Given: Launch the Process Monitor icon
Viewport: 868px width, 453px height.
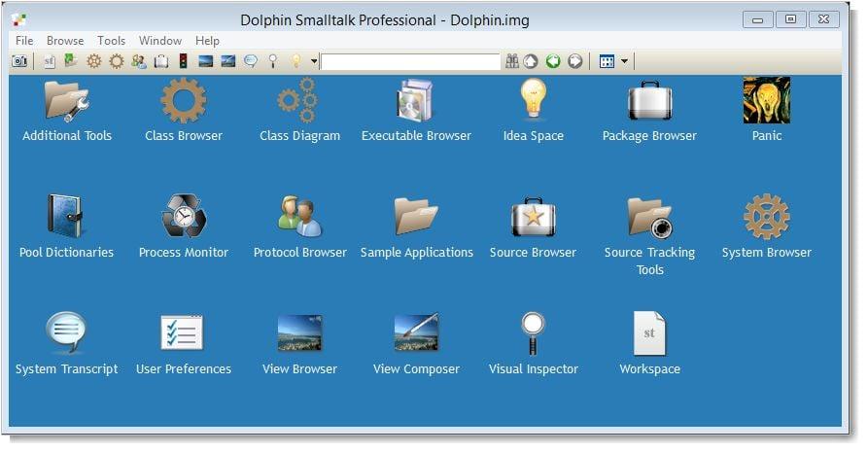Looking at the screenshot, I should 184,216.
